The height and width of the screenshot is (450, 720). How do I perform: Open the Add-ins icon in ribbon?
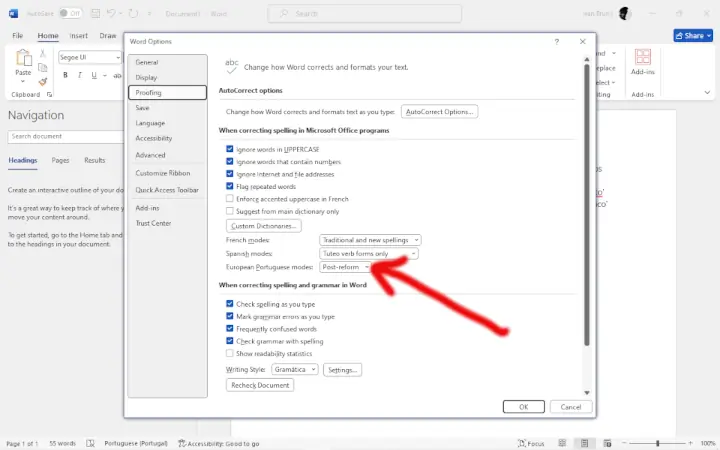[x=642, y=57]
